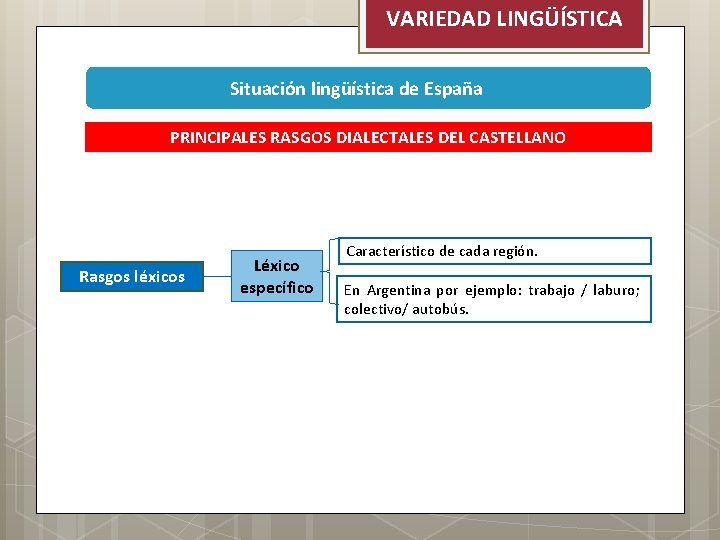
Task: Click the red PRINCIPALES RASGOS DIALECTALES DEL CASTELLANO bar
Action: (368, 137)
